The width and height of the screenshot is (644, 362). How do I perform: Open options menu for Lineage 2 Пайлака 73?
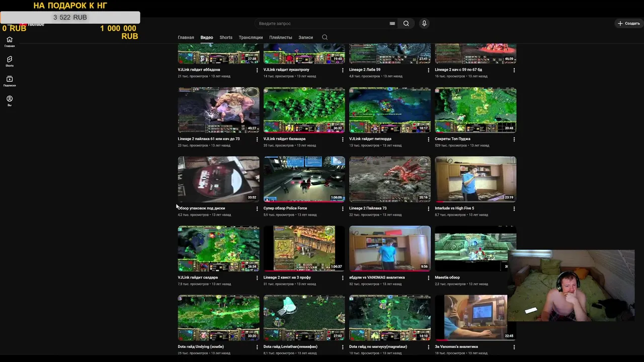click(428, 208)
